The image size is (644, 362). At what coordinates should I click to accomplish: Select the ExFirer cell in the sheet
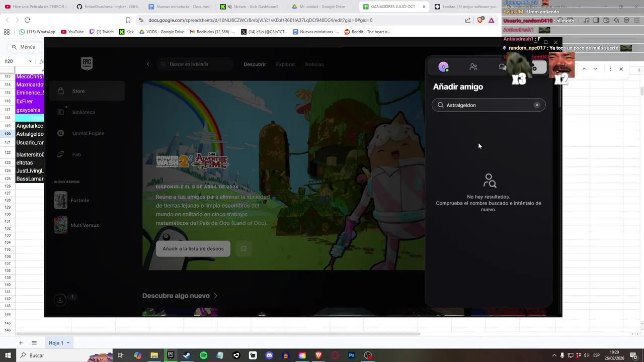30,101
